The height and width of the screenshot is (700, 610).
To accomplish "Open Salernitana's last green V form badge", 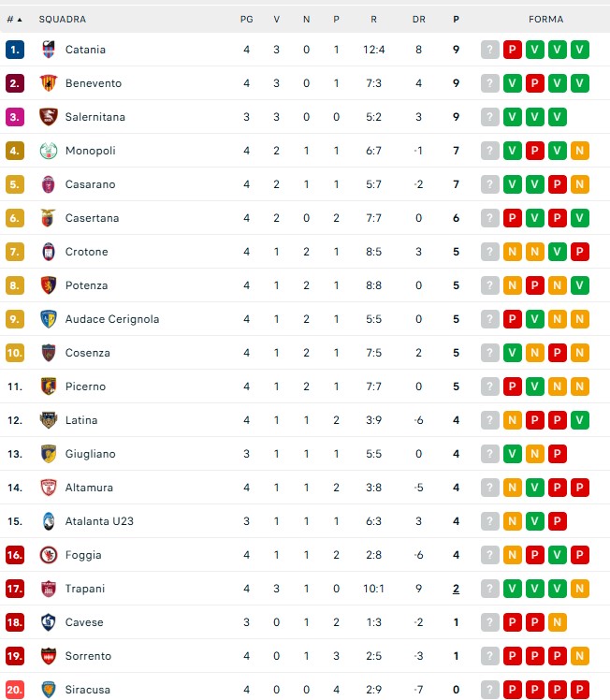I will (558, 117).
